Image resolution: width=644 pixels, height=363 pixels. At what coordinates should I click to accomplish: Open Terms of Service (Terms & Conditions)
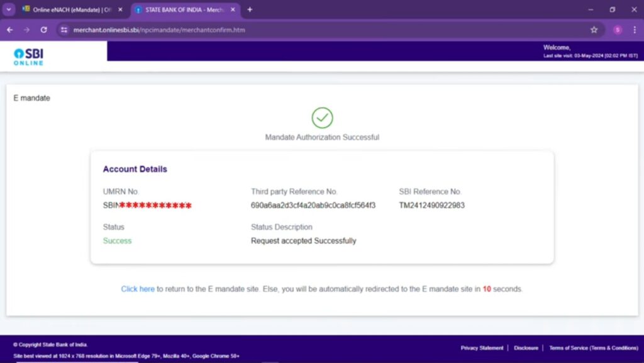tap(594, 348)
